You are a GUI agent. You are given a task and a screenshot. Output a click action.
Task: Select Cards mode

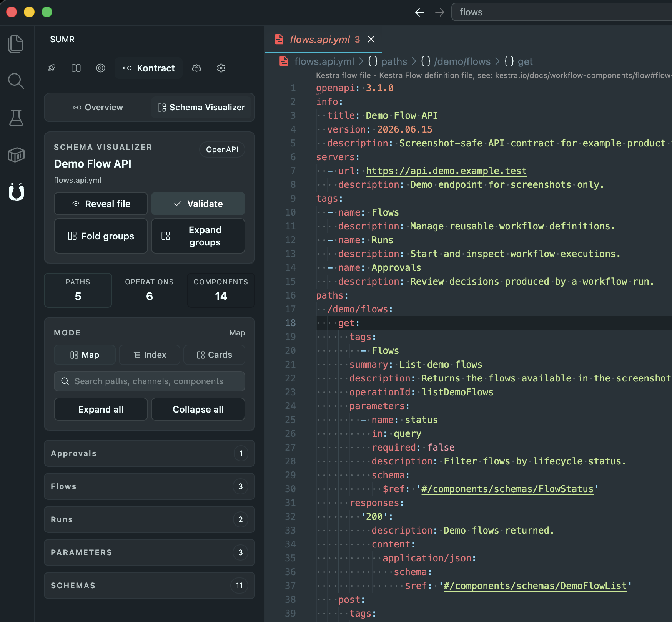(x=214, y=355)
